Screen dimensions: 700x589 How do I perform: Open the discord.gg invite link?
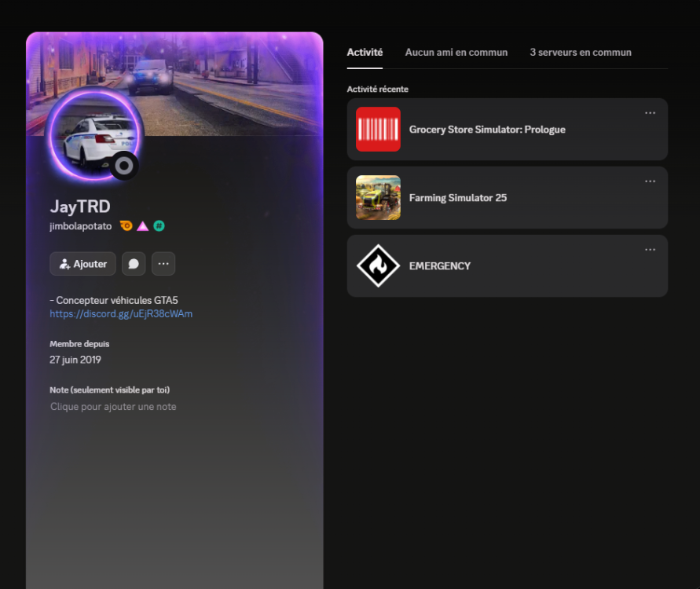(x=121, y=314)
